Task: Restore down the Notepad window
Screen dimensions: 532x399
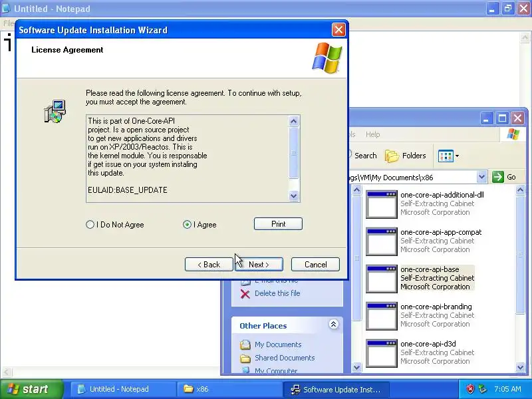Action: tap(507, 9)
